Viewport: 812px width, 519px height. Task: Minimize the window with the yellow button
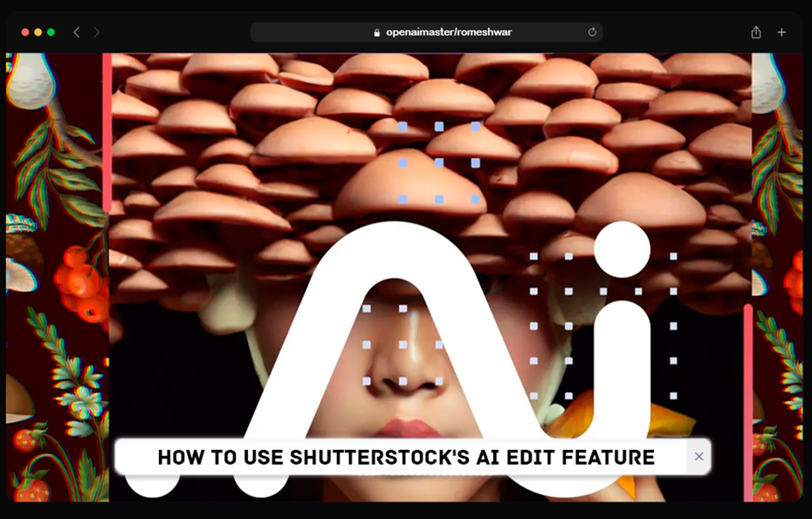(38, 32)
